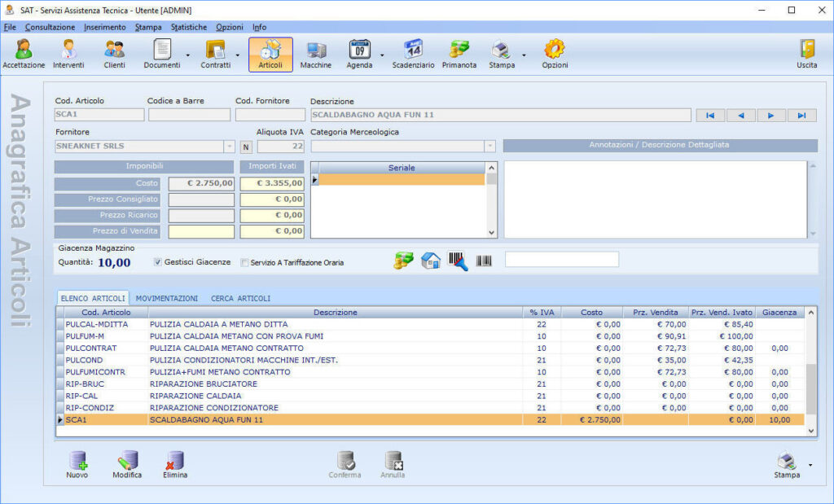Open the Interventi toolbar icon
This screenshot has height=504, width=834.
pos(68,55)
